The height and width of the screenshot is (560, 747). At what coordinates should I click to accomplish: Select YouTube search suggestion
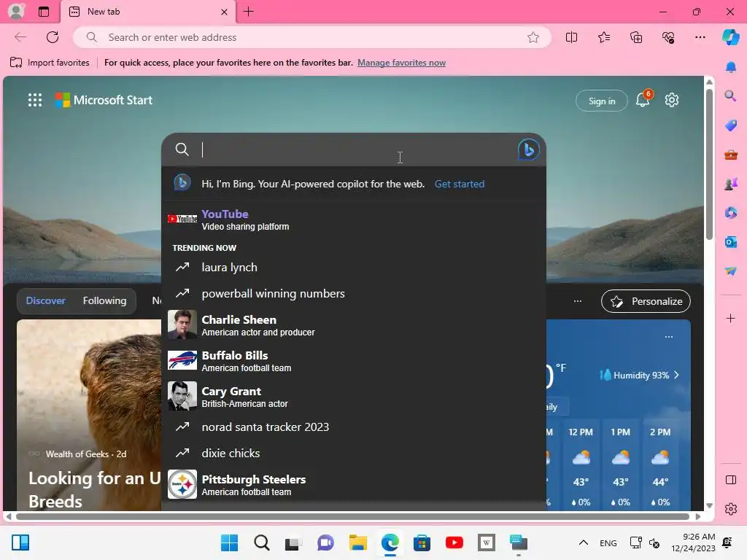pyautogui.click(x=354, y=219)
